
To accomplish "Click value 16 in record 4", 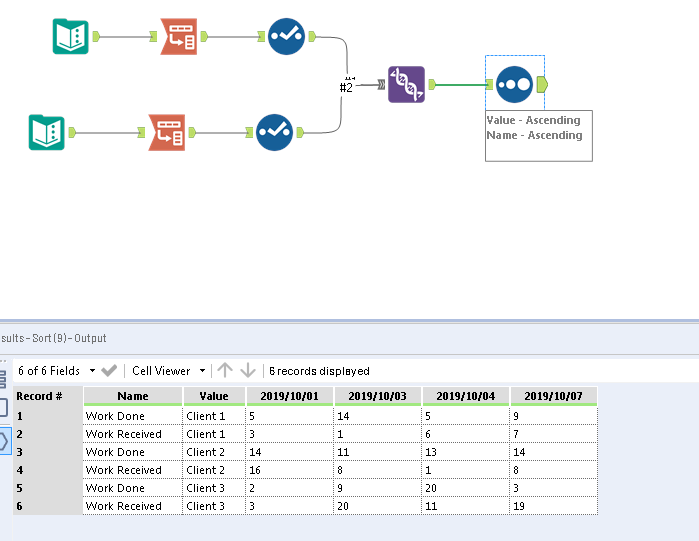I will tap(289, 470).
